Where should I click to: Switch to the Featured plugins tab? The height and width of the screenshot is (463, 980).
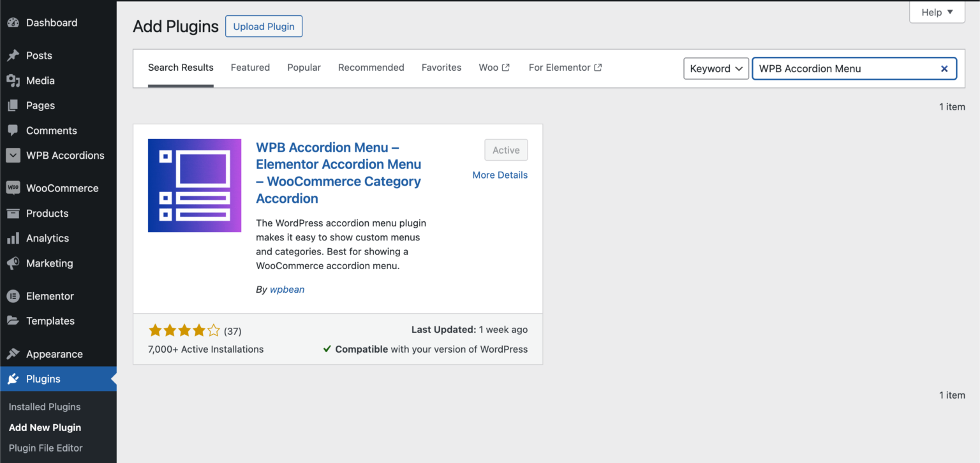250,67
